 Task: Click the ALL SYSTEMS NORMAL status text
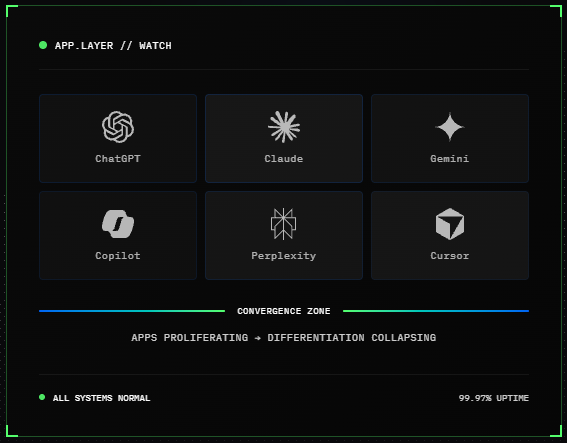point(101,398)
